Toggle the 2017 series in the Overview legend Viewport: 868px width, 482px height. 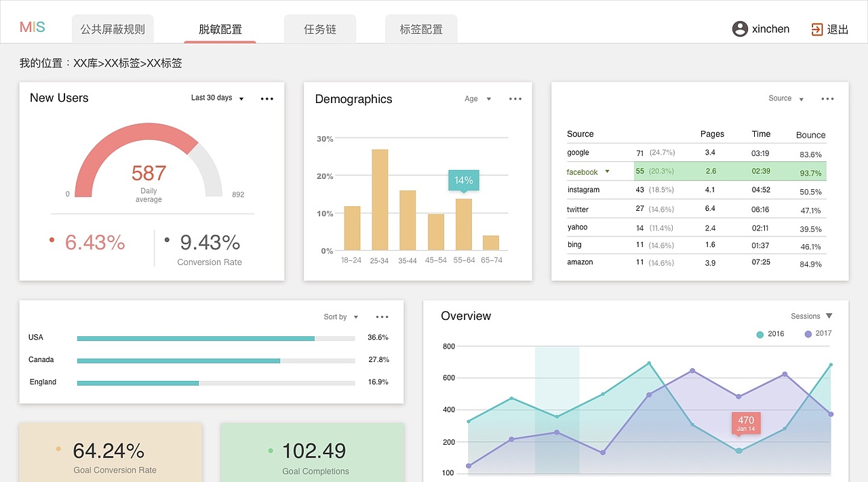coord(818,334)
